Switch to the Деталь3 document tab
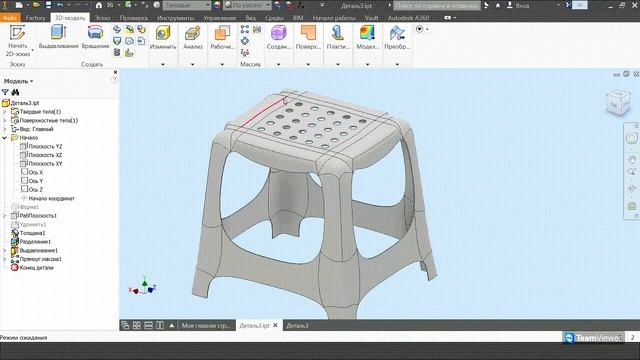Image resolution: width=640 pixels, height=360 pixels. 298,325
